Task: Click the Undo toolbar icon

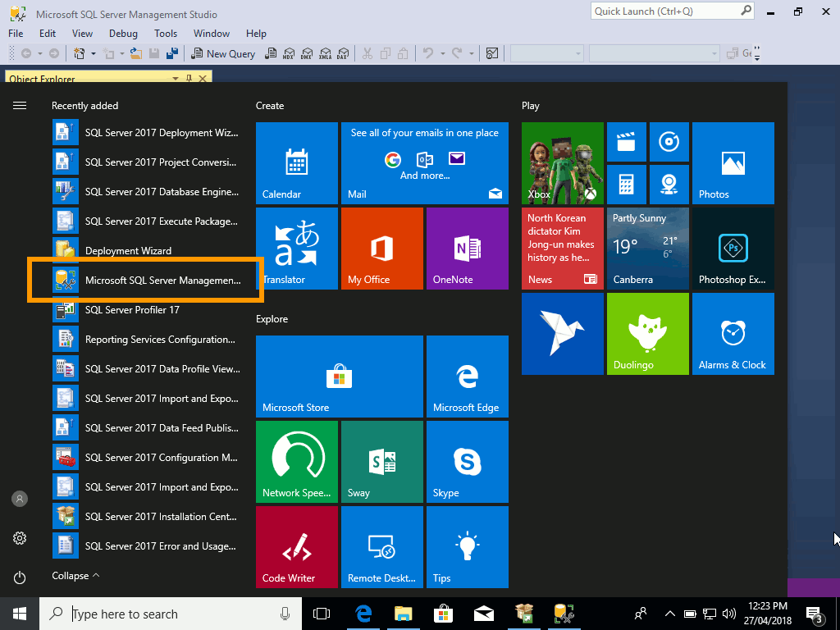Action: (427, 53)
